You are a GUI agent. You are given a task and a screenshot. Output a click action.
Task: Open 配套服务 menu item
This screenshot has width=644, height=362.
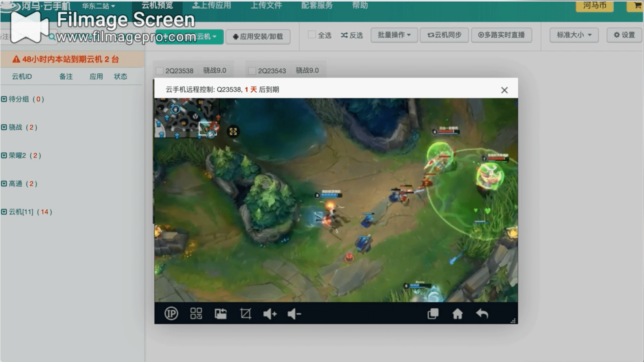tap(317, 5)
